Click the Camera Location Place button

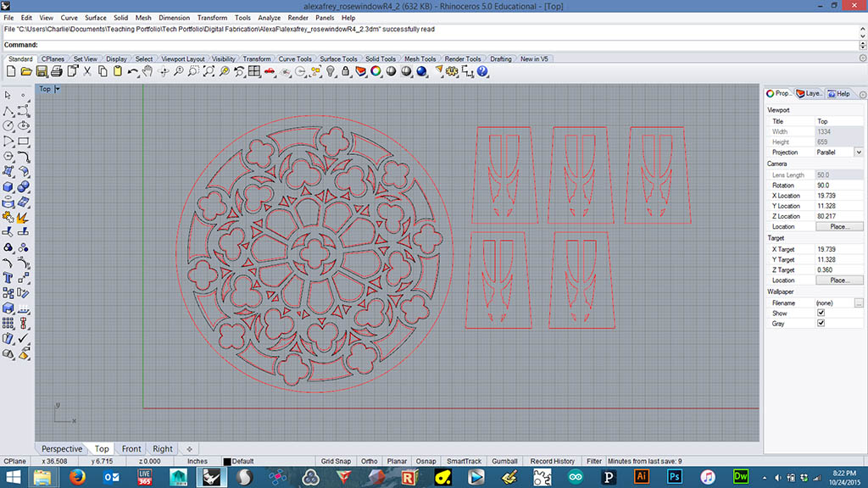point(838,226)
